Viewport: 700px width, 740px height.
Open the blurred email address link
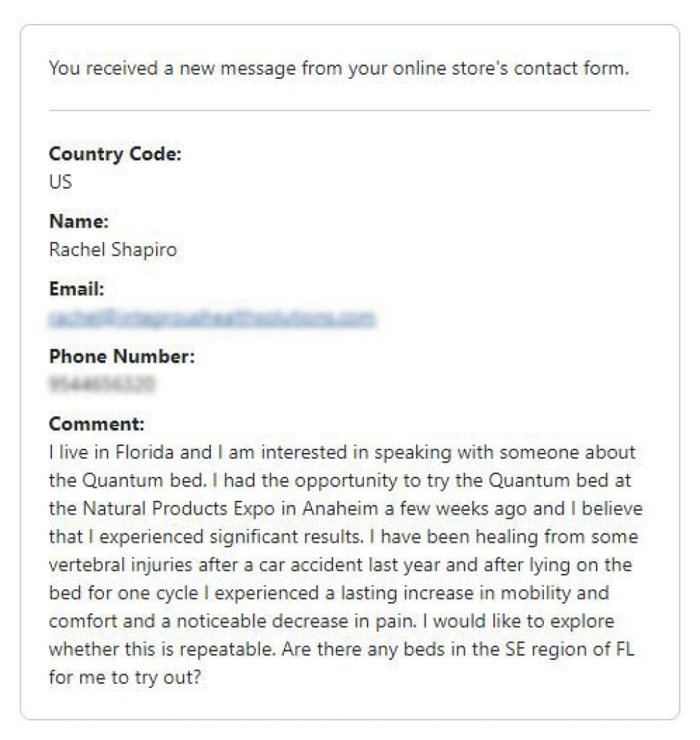pos(212,318)
